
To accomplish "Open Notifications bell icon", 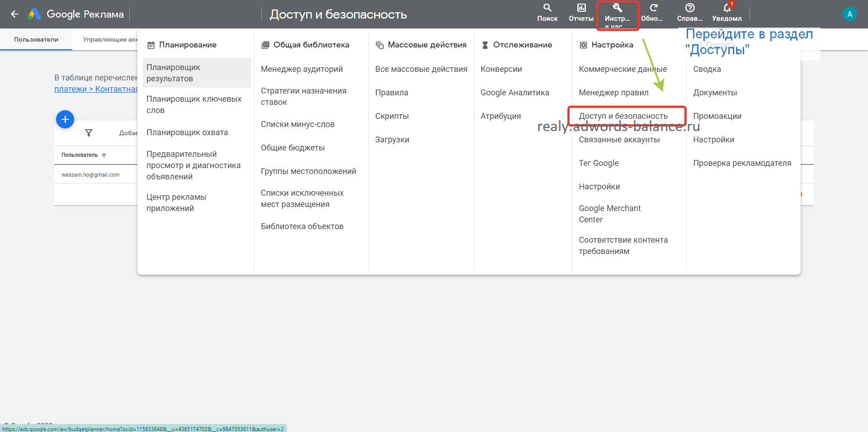I will click(726, 8).
